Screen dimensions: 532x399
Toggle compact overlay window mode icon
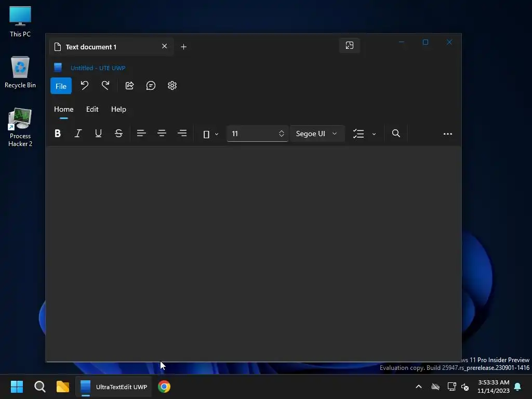pyautogui.click(x=350, y=46)
